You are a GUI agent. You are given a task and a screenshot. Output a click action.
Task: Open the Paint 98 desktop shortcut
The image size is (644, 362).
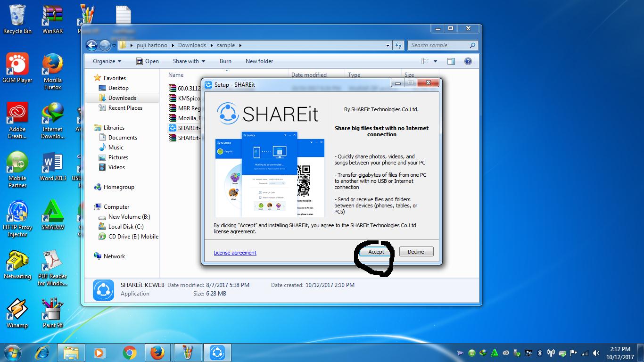pos(53,313)
